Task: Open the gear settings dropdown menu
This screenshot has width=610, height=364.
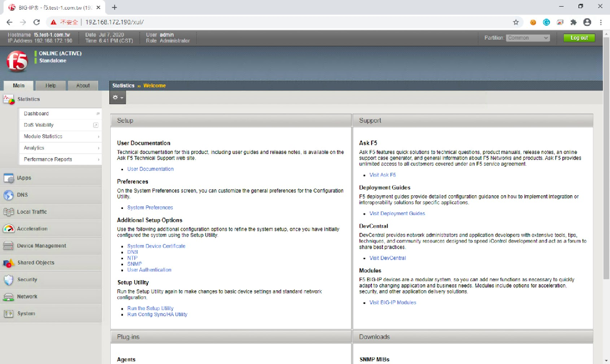Action: pos(117,98)
